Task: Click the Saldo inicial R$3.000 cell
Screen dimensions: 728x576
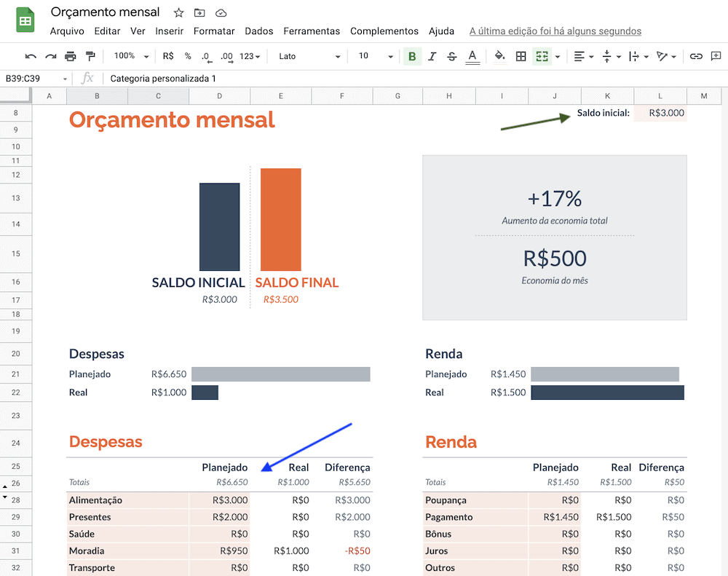Action: pyautogui.click(x=660, y=113)
